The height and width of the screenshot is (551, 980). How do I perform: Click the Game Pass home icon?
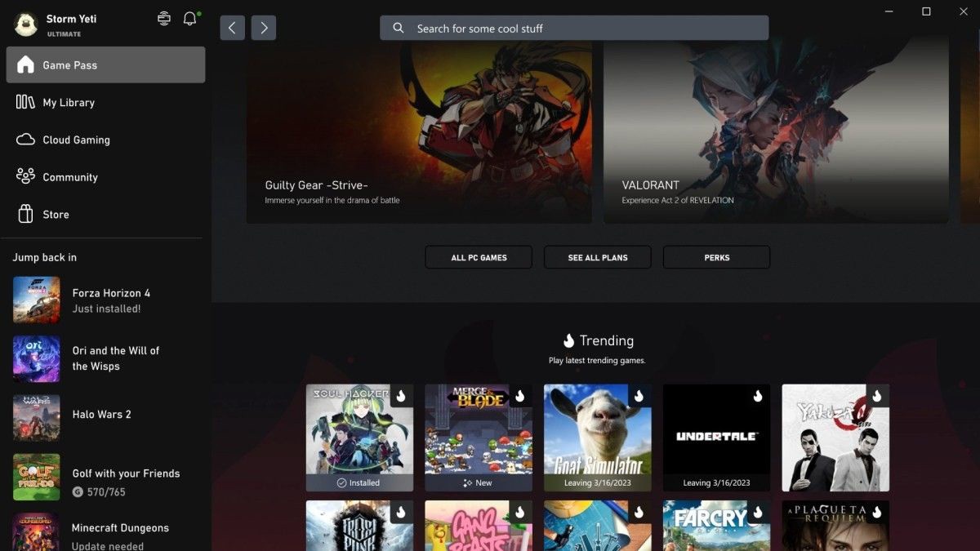tap(25, 64)
